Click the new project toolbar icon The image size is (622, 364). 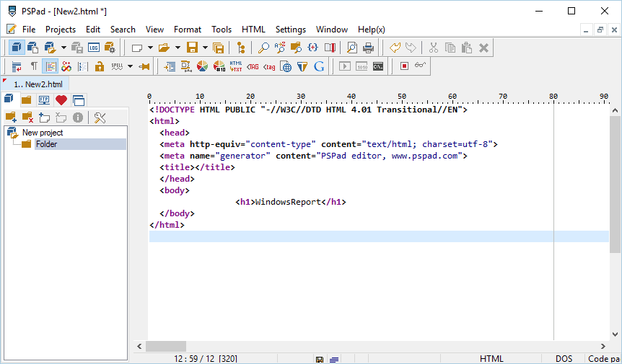pos(33,48)
